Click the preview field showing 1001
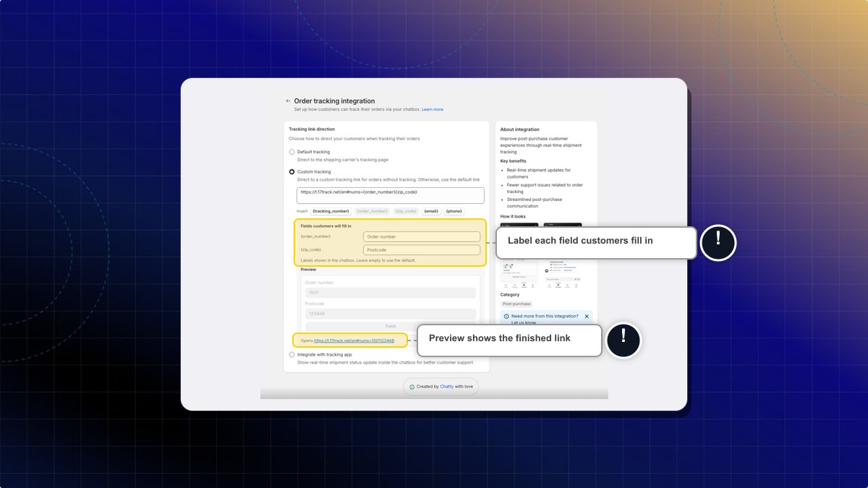 click(x=391, y=293)
